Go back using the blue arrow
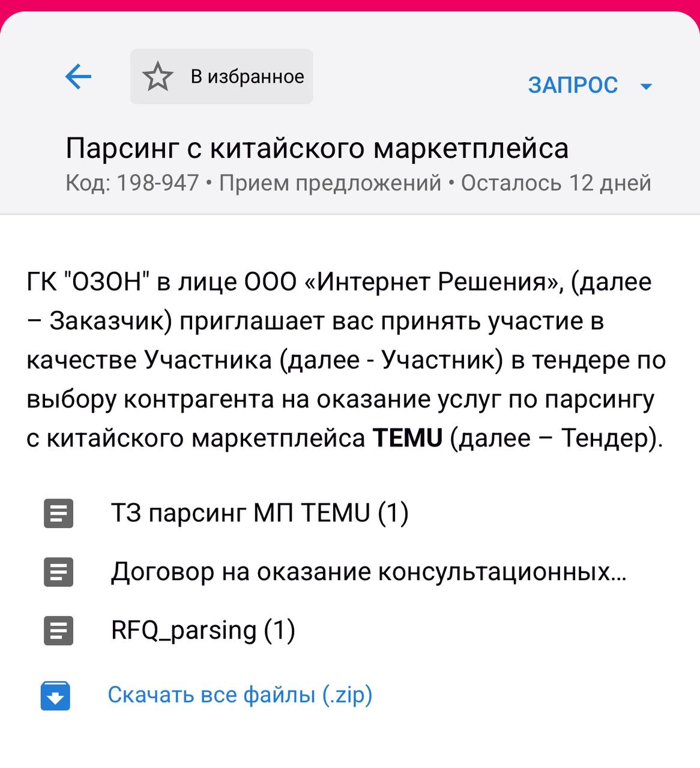 [78, 77]
